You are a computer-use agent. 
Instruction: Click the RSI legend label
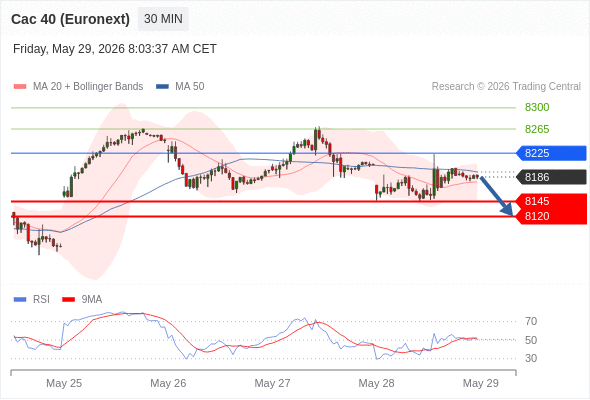tap(41, 300)
